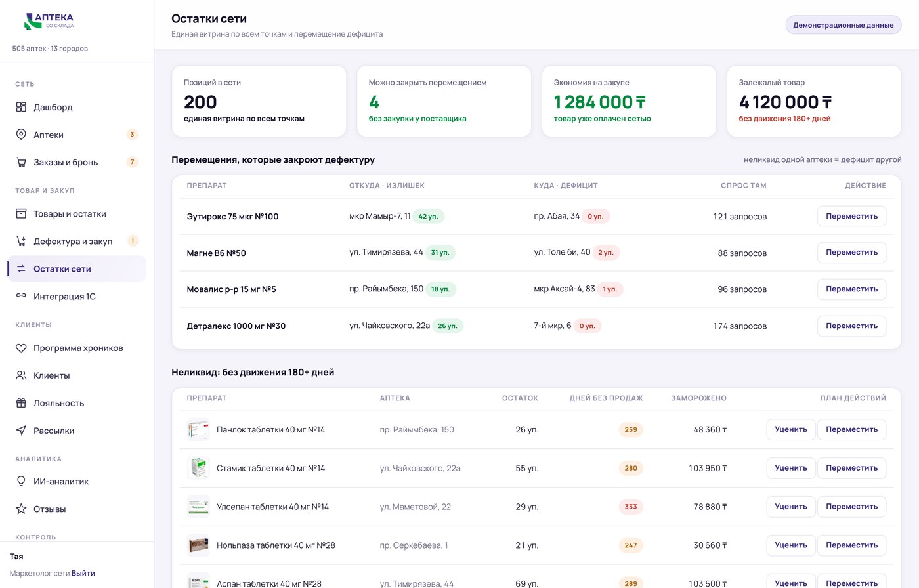919x588 pixels.
Task: Click the Дефектура warning exclamation badge
Action: click(132, 241)
